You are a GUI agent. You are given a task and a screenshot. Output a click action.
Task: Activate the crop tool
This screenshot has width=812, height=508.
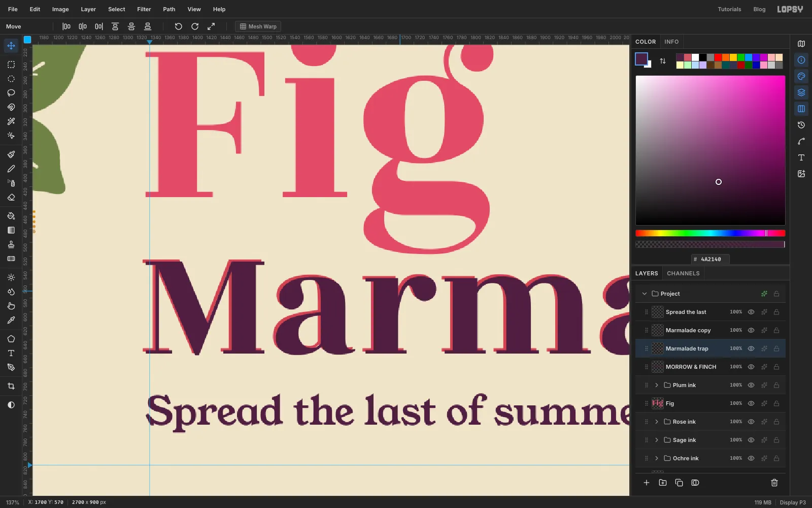point(11,386)
